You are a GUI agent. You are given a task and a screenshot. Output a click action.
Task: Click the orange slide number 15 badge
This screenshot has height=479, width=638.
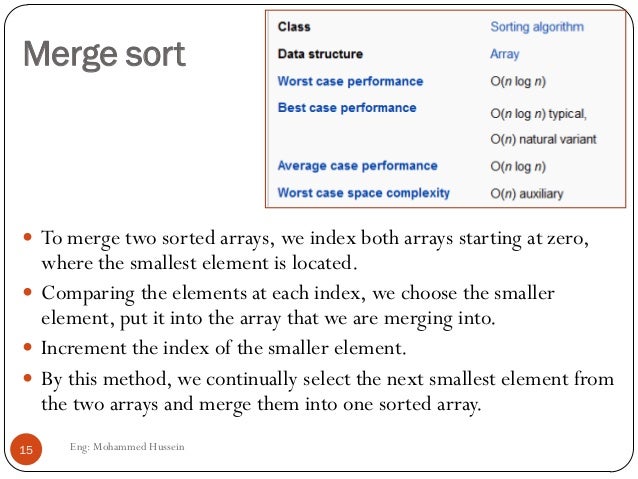pyautogui.click(x=26, y=451)
